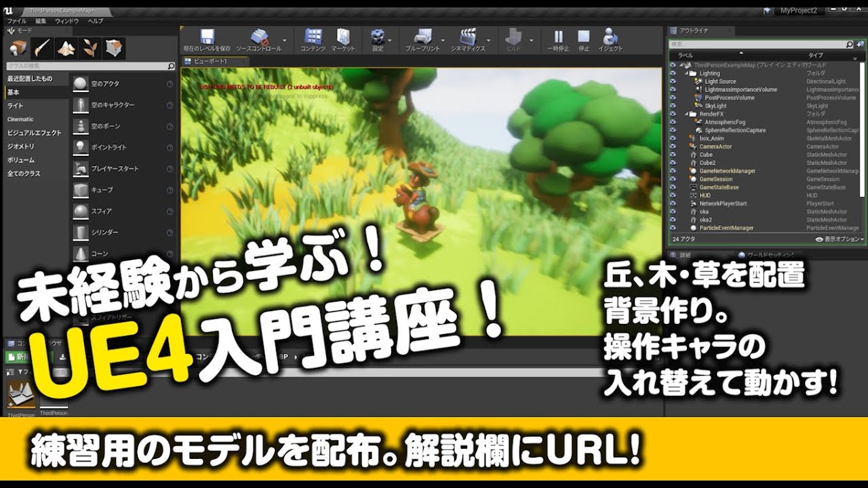Click the シリンダー cylinder icon
Viewport: 868px width, 488px height.
81,232
